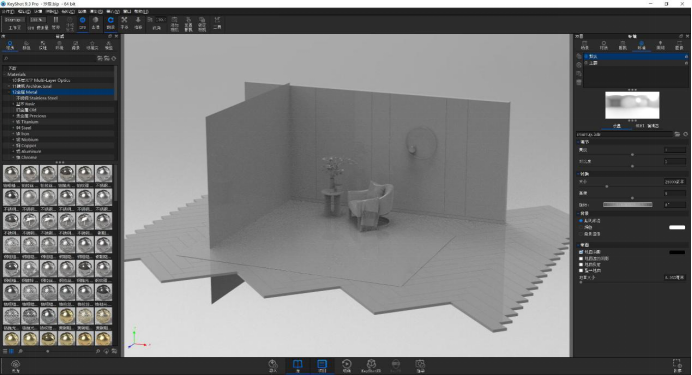This screenshot has height=375, width=692.
Task: Click the delete (trash) icon beside environment list
Action: coord(579,82)
